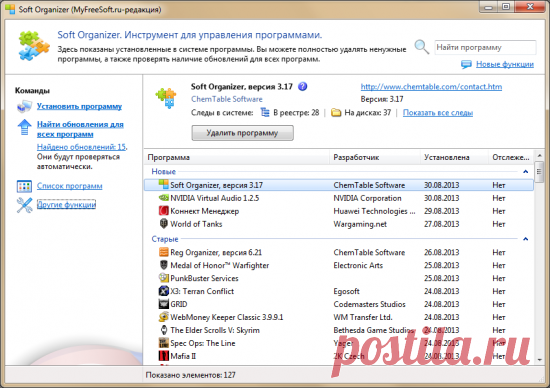Collapse the Новые group
550x388 pixels.
[525, 172]
